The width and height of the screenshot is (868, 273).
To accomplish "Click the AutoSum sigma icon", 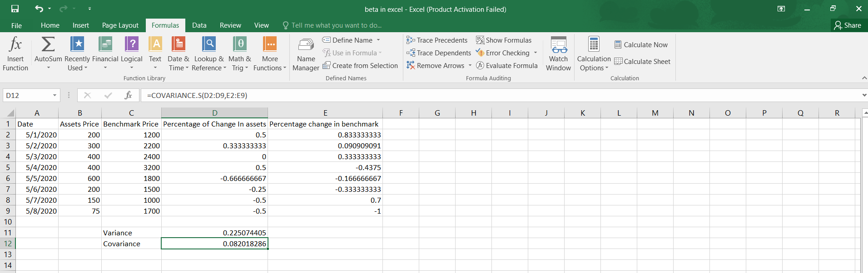I will click(48, 44).
